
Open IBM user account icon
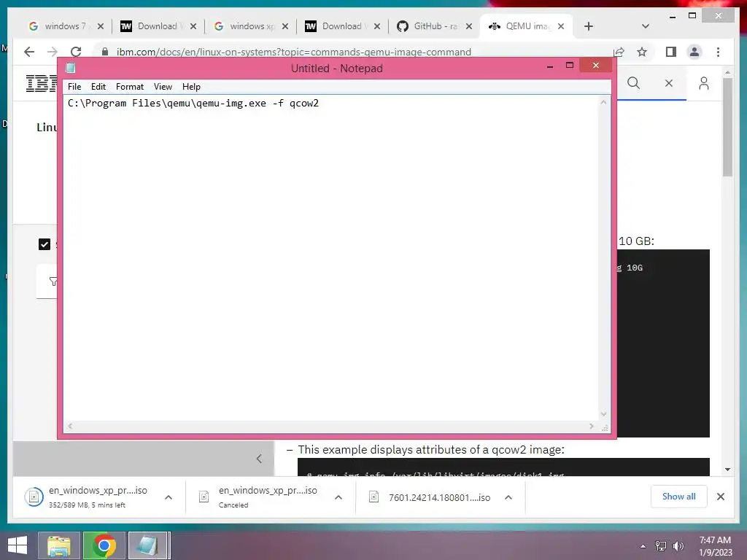pyautogui.click(x=704, y=83)
